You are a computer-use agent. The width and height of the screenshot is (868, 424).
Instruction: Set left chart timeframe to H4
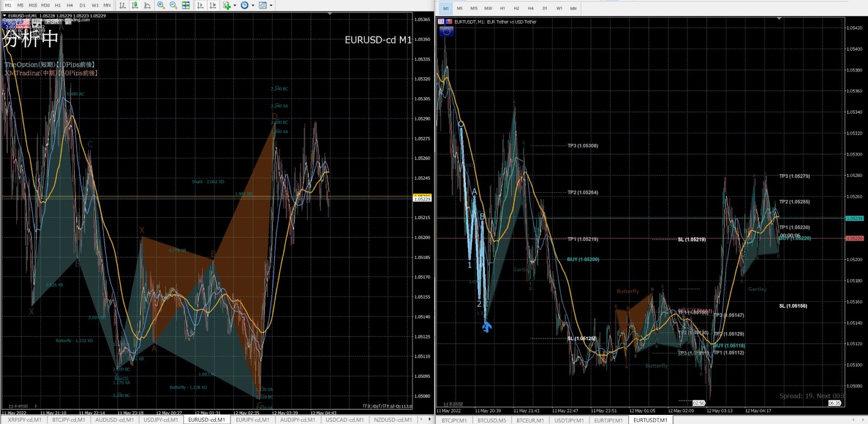(x=69, y=5)
